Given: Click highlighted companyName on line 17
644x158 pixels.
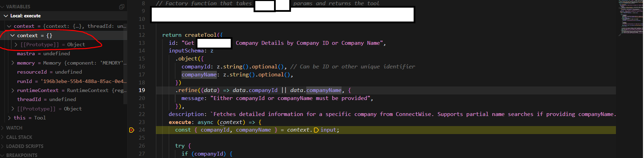Looking at the screenshot, I should (x=199, y=75).
